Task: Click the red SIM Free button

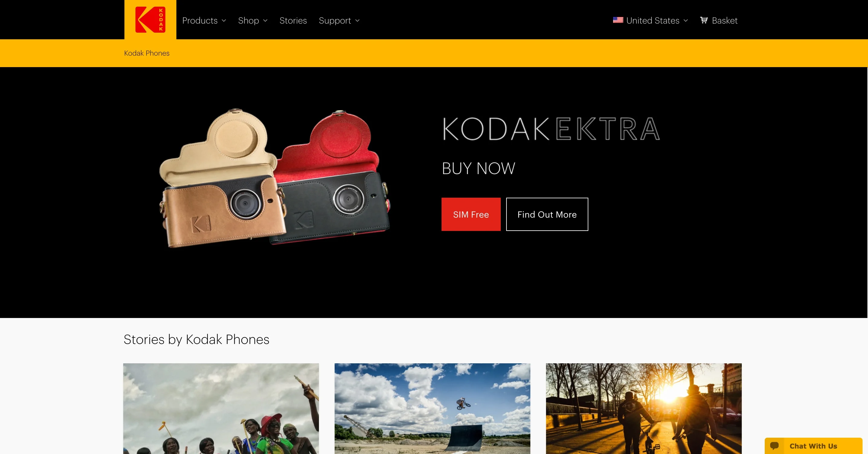Action: coord(471,214)
